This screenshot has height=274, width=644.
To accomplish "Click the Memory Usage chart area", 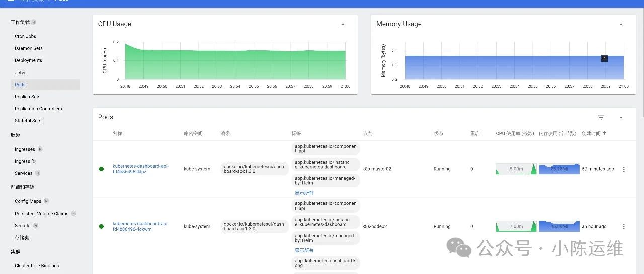I will click(514, 60).
